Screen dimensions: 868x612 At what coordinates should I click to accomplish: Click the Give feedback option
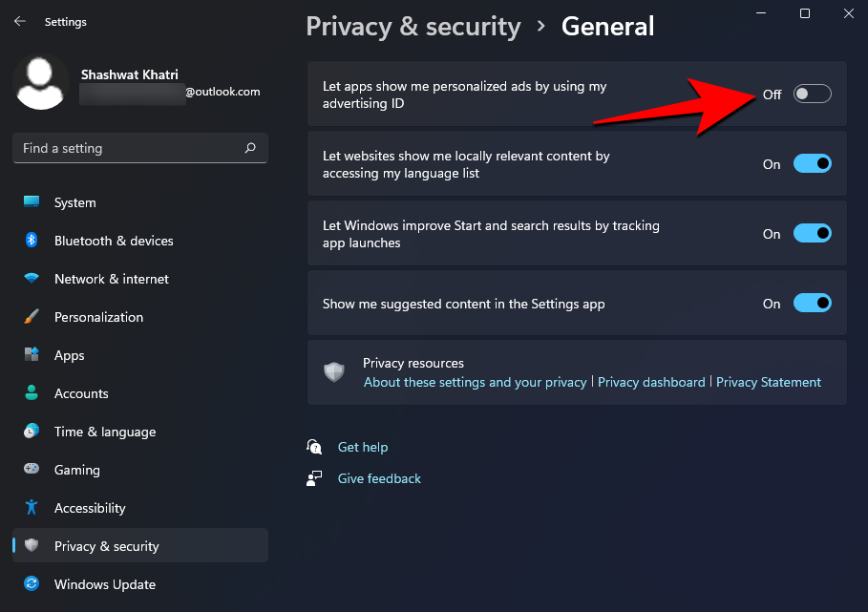tap(379, 478)
